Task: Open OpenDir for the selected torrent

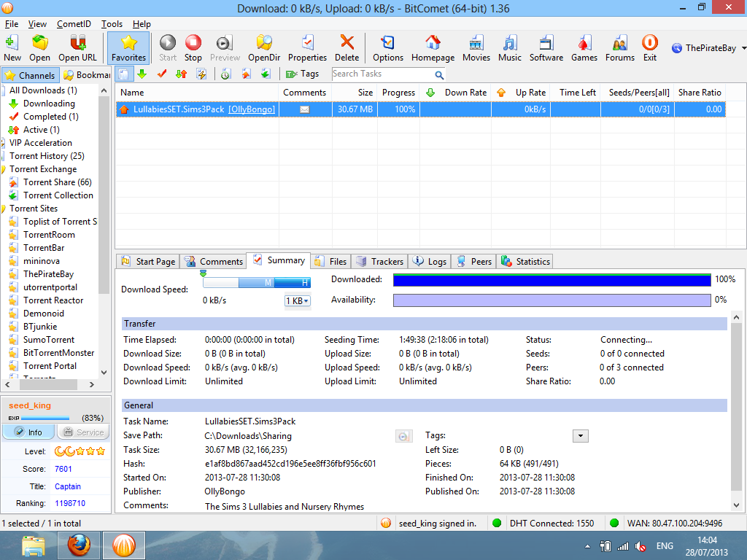Action: (x=264, y=47)
